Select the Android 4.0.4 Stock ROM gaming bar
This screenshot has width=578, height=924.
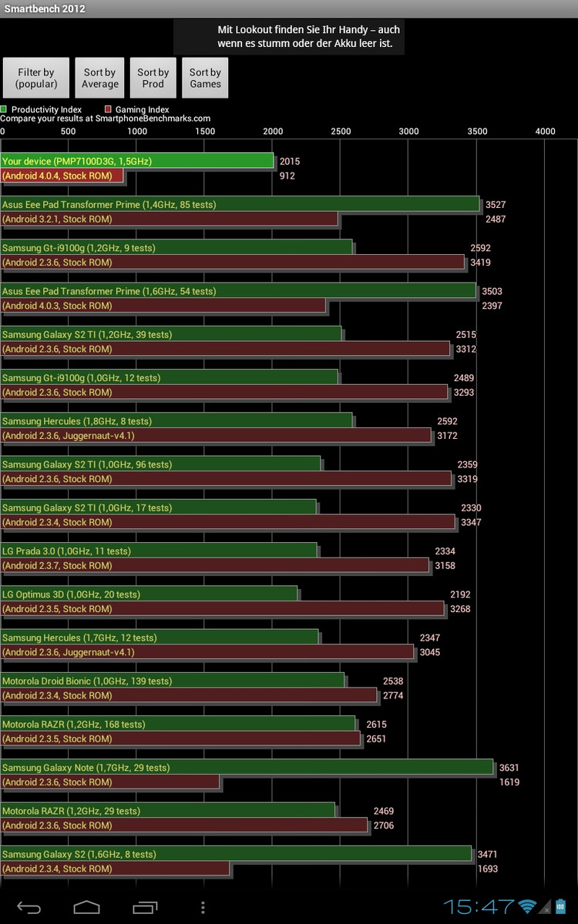pos(62,176)
